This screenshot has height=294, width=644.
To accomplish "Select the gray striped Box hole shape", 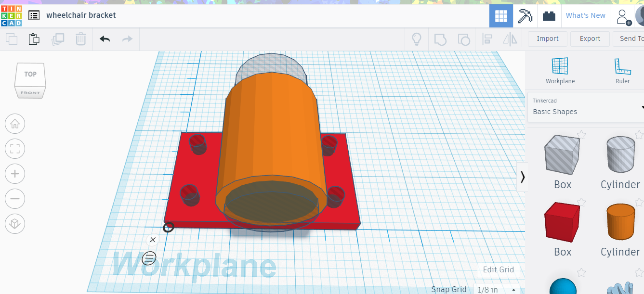I will coord(562,154).
